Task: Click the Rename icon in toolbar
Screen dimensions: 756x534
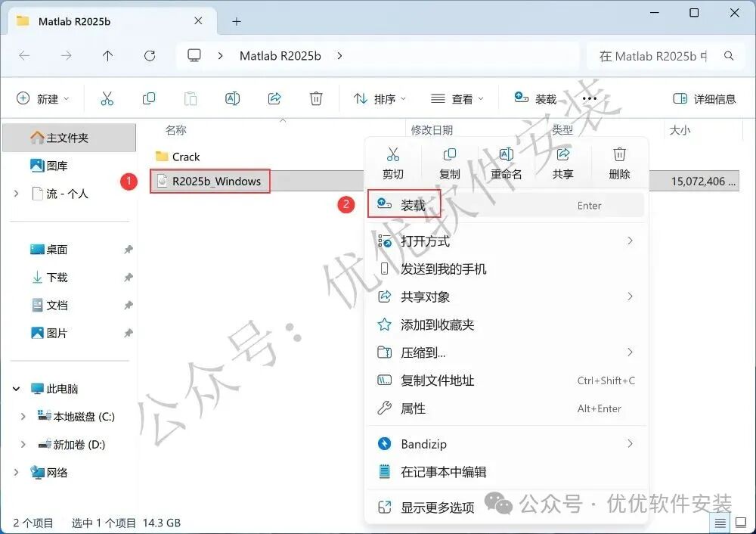Action: pos(232,99)
